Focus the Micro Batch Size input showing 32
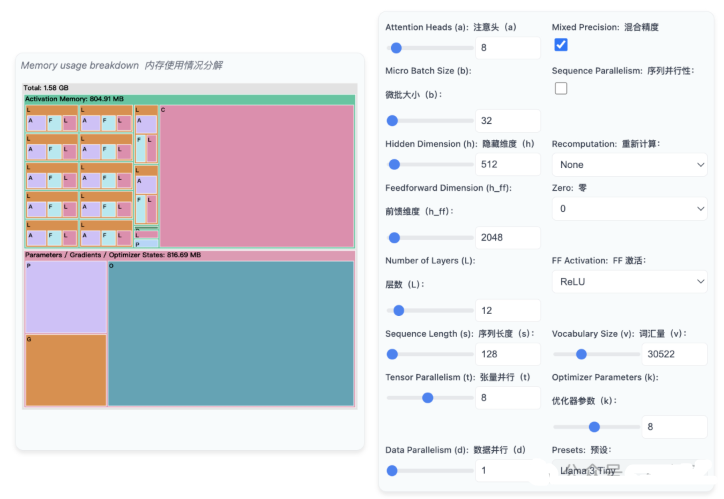This screenshot has height=499, width=724. 508,120
